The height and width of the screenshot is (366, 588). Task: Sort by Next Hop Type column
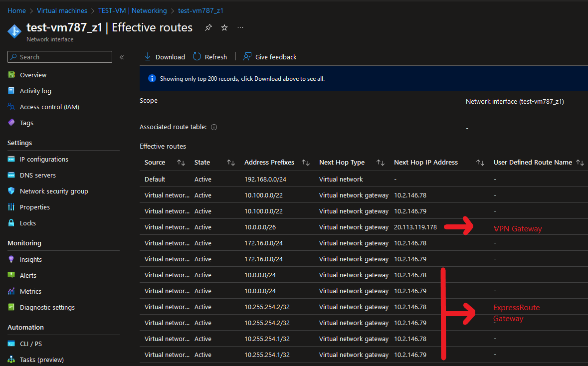click(x=381, y=163)
